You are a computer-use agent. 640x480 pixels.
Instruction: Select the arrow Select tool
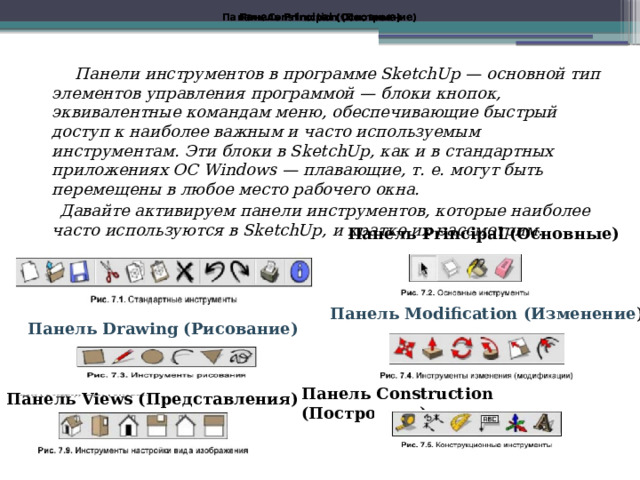pyautogui.click(x=423, y=269)
